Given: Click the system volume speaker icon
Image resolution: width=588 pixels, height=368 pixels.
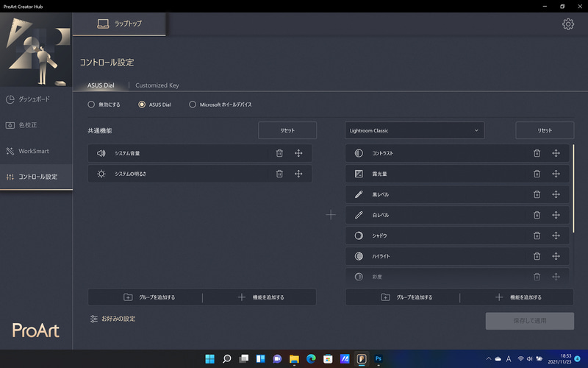Looking at the screenshot, I should tap(101, 153).
